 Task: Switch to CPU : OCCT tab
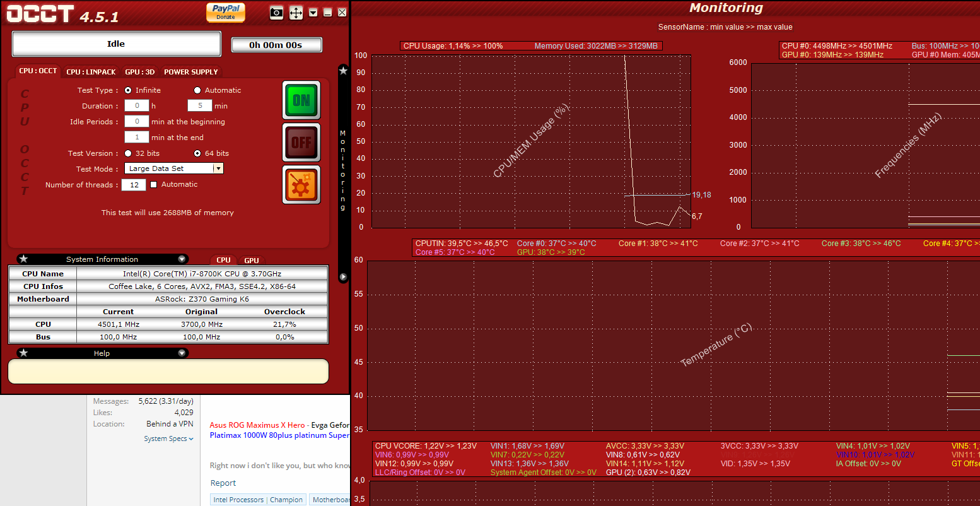click(38, 71)
